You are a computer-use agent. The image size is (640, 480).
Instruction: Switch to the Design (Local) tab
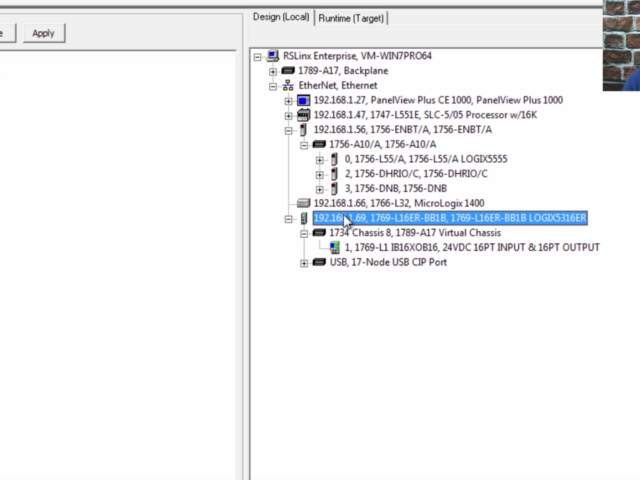(281, 17)
